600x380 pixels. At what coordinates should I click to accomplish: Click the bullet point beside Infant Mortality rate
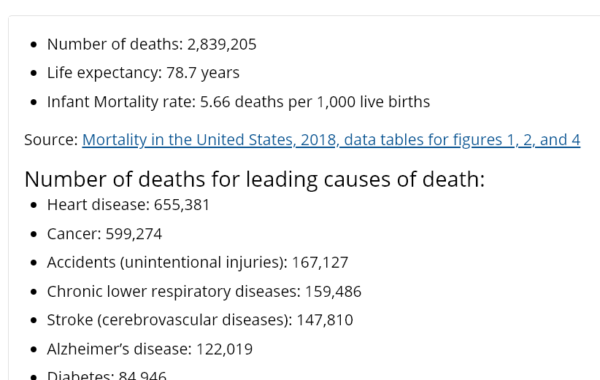pos(34,102)
